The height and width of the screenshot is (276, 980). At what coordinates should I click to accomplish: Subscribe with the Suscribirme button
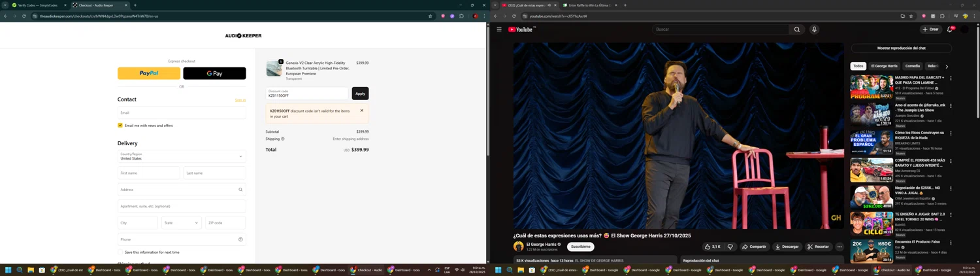[581, 247]
